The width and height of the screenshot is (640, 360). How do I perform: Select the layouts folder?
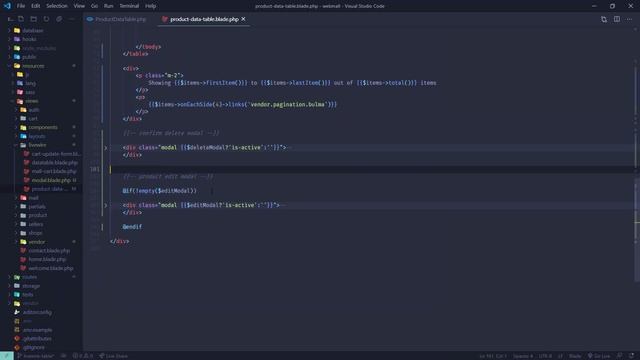coord(37,136)
